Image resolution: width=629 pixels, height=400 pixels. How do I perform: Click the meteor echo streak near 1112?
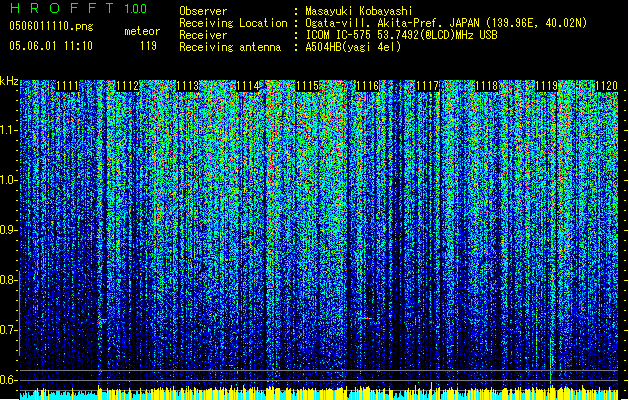click(x=102, y=321)
